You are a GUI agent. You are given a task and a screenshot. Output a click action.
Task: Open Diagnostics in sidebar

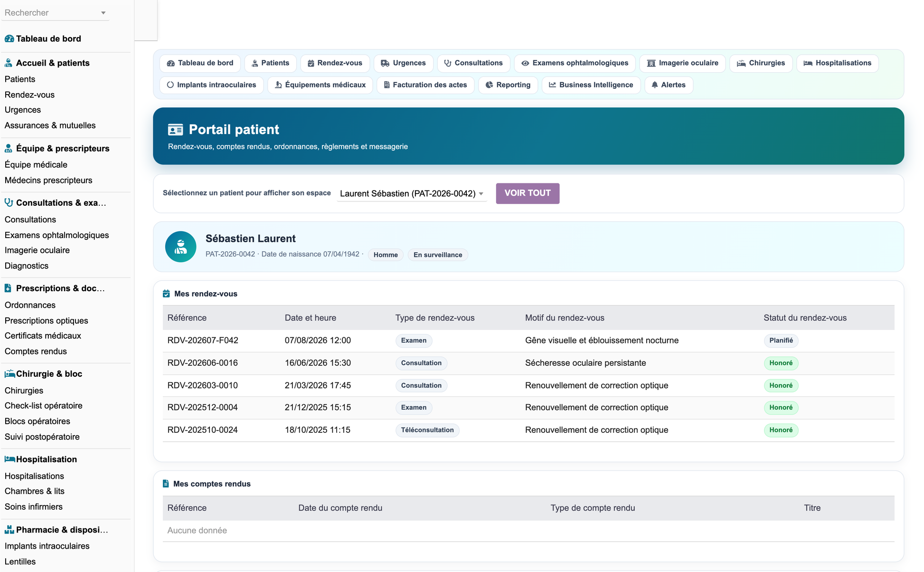point(26,266)
